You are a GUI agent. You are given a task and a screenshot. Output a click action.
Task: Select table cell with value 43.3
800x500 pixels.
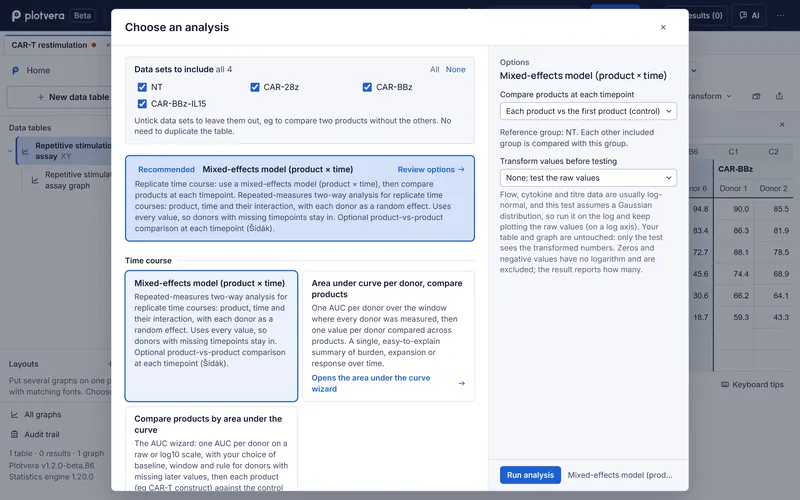[x=773, y=317]
